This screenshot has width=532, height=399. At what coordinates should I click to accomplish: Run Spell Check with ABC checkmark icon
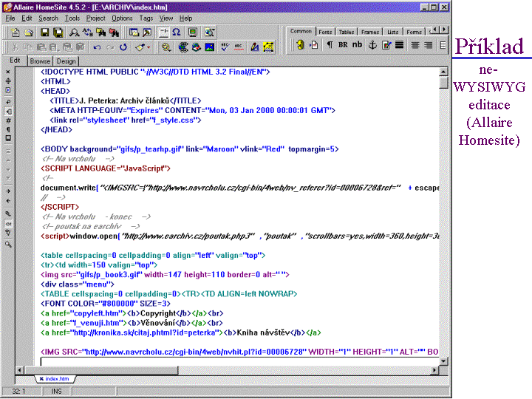(x=225, y=47)
